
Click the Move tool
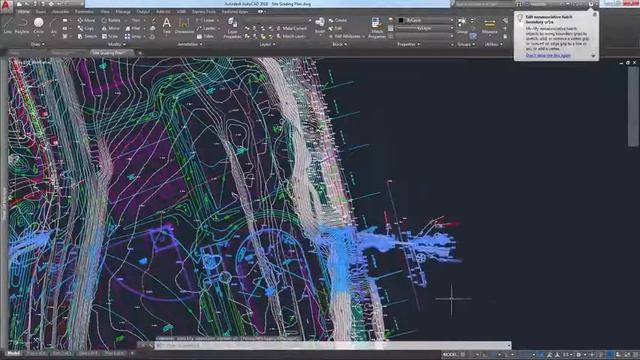[x=86, y=20]
